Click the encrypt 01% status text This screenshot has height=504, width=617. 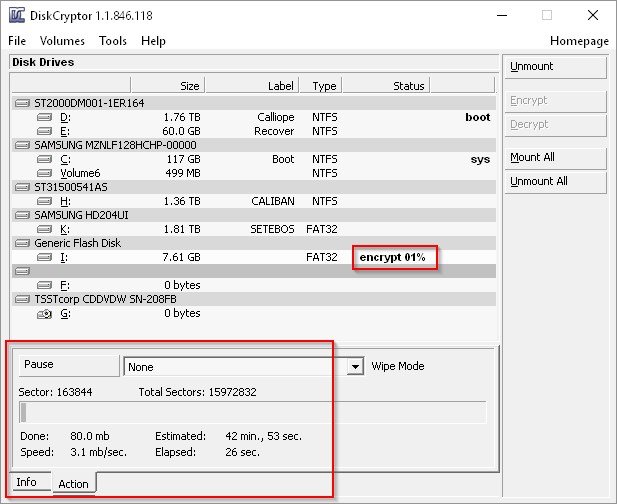[392, 257]
